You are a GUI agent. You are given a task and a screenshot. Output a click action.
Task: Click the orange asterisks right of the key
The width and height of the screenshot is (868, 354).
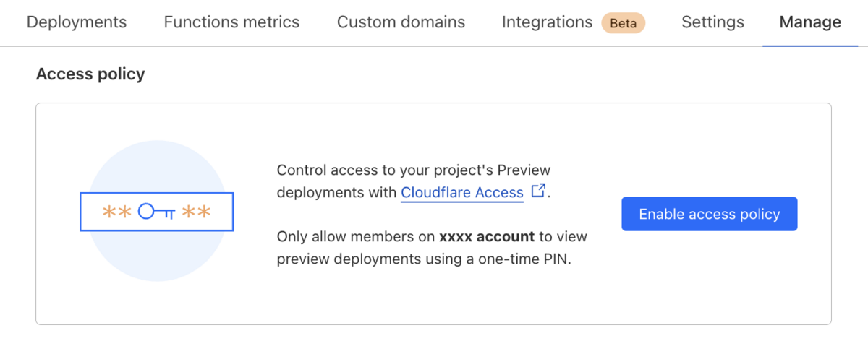[195, 212]
